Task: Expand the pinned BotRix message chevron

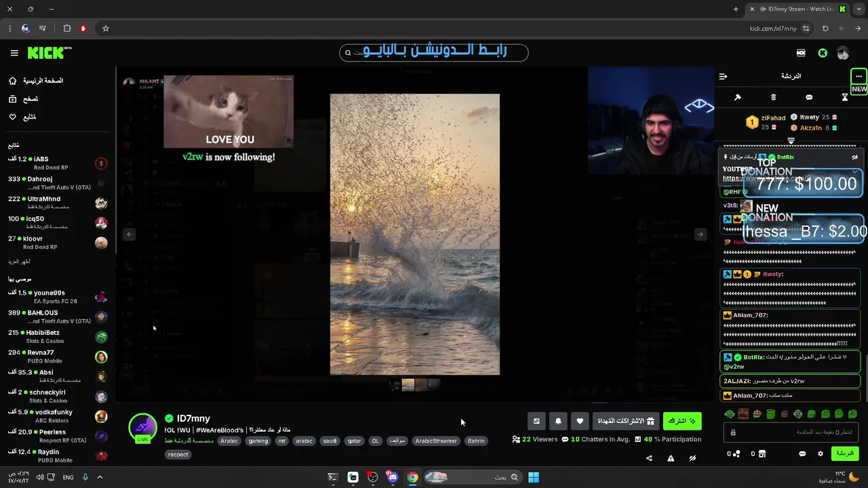Action: tap(854, 172)
